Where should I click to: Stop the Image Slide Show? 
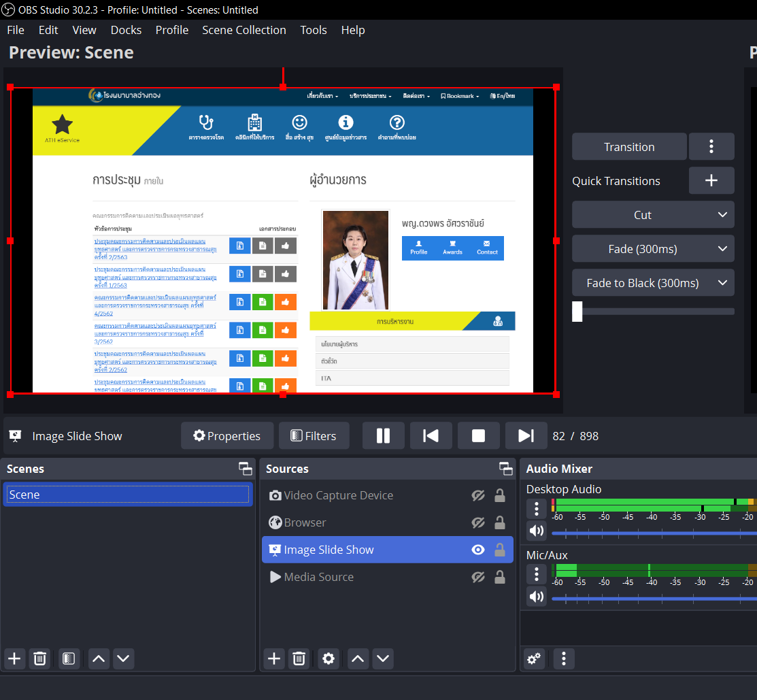pyautogui.click(x=478, y=436)
